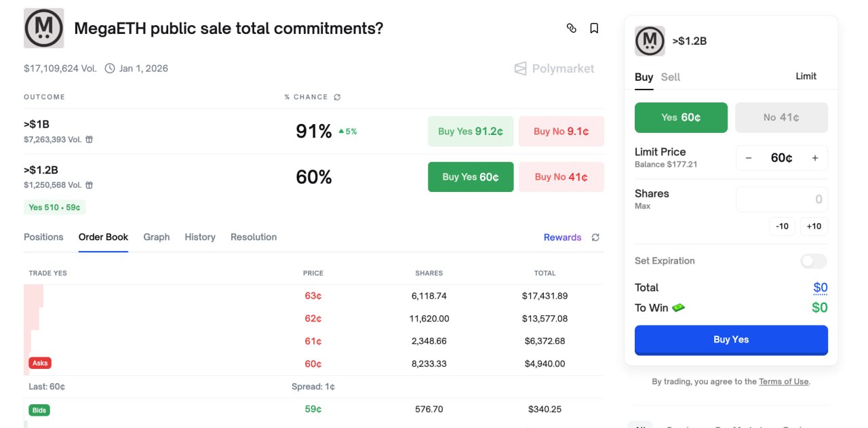Switch to the Sell tab

[670, 77]
